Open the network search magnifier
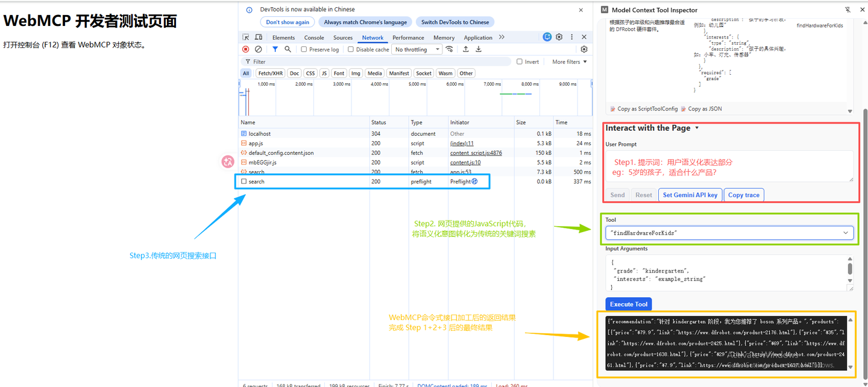 point(288,49)
